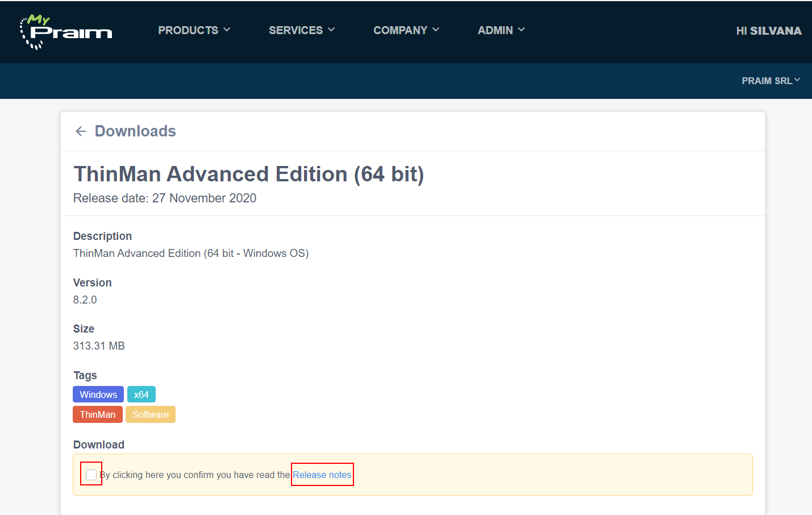Viewport: 812px width, 515px height.
Task: Click the MyPraim logo
Action: coord(66,31)
